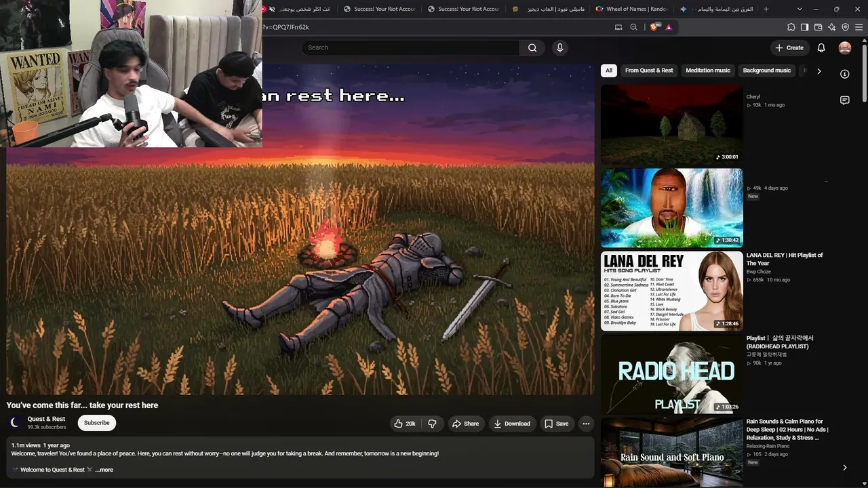Open the account avatar menu
This screenshot has height=488, width=868.
[x=845, y=47]
